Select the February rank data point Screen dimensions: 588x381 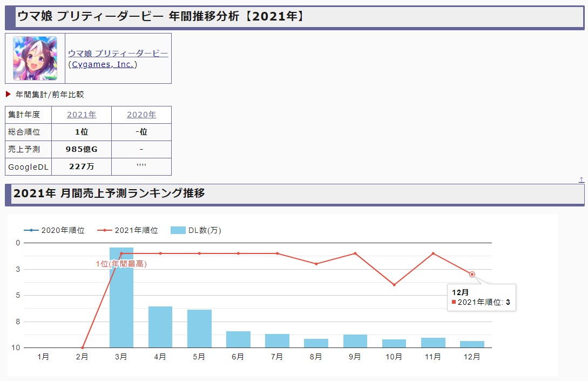[82, 347]
